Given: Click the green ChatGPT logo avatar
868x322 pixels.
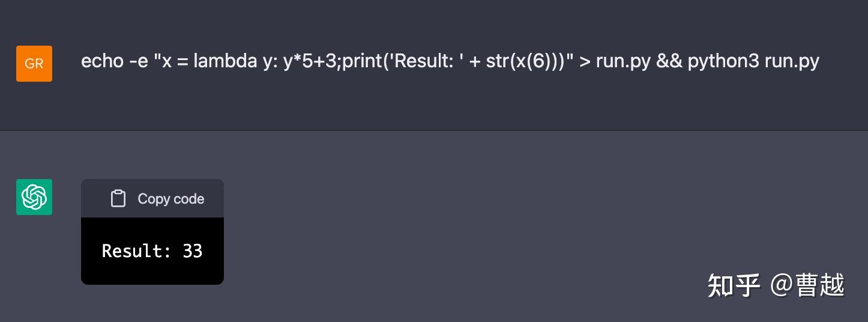Looking at the screenshot, I should [x=34, y=197].
